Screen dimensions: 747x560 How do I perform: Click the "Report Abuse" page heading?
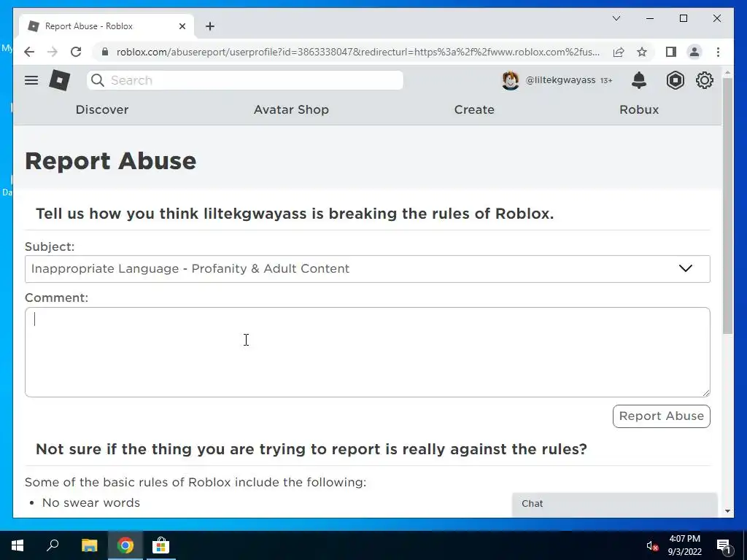tap(111, 161)
